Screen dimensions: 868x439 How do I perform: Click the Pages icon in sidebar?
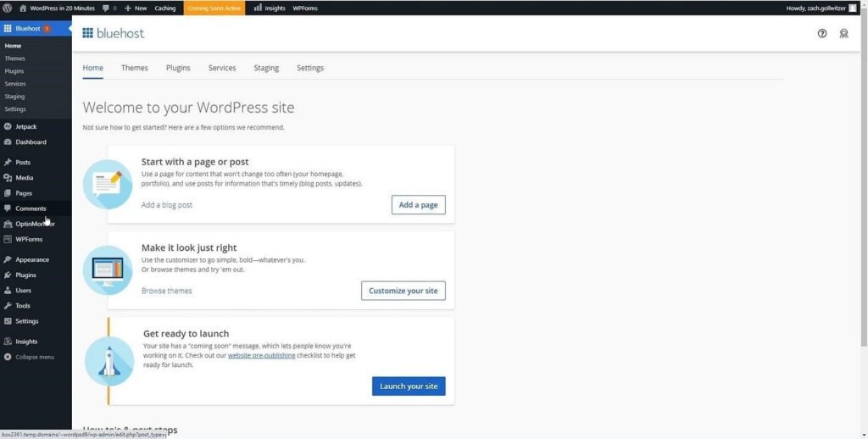tap(8, 193)
